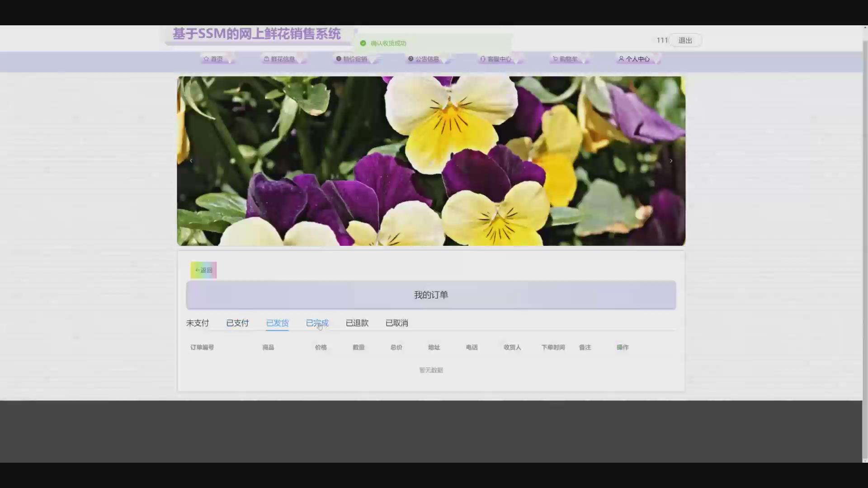Screen dimensions: 868x488
Task: Click green success checkmark in notification
Action: coord(363,43)
